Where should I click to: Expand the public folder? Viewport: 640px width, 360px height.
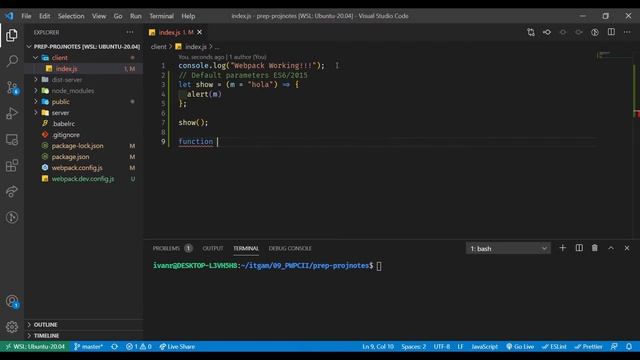click(83, 102)
